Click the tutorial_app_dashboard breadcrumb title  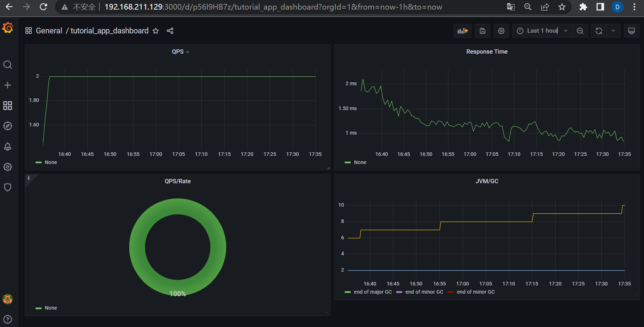tap(109, 31)
